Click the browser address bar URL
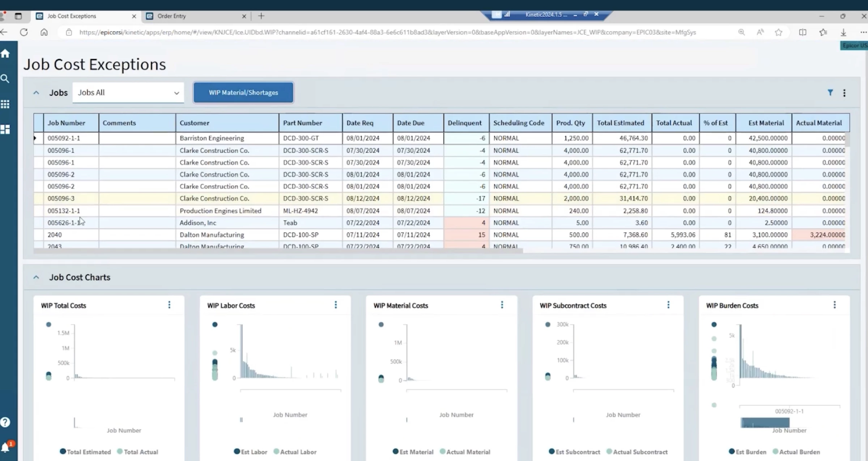 click(x=387, y=32)
